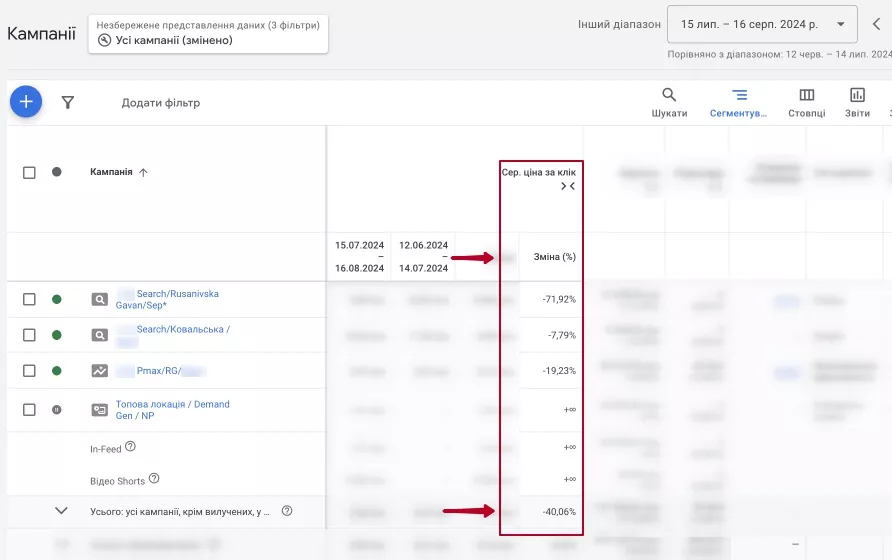892x560 pixels.
Task: Click the -7,79% change value
Action: tap(562, 335)
